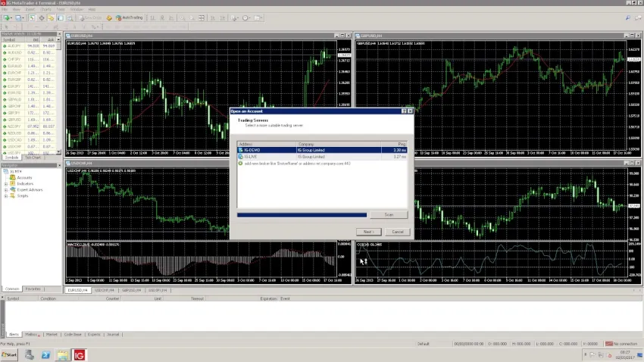Toggle the Data Window crosshair-circle icon
This screenshot has width=644, height=362.
pos(42,17)
